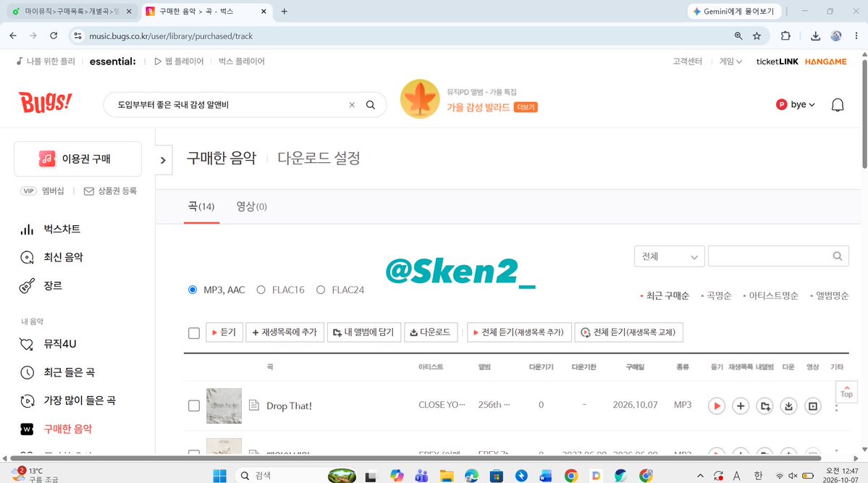Reload the page
Image resolution: width=868 pixels, height=483 pixels.
(54, 35)
